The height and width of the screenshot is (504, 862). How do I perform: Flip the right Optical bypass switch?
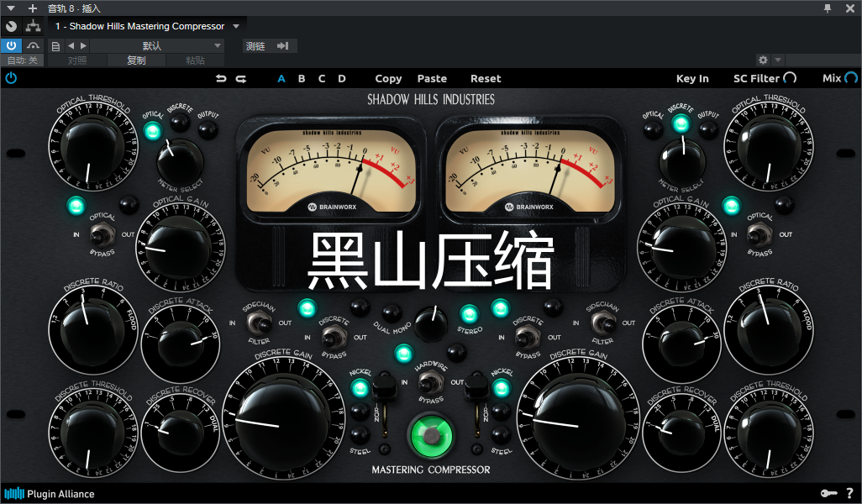click(x=759, y=234)
